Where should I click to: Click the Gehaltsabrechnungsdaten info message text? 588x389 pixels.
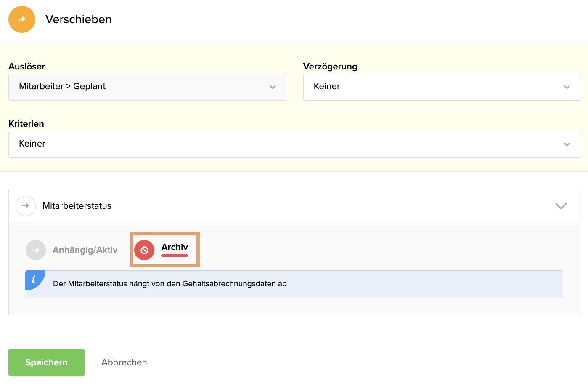170,284
